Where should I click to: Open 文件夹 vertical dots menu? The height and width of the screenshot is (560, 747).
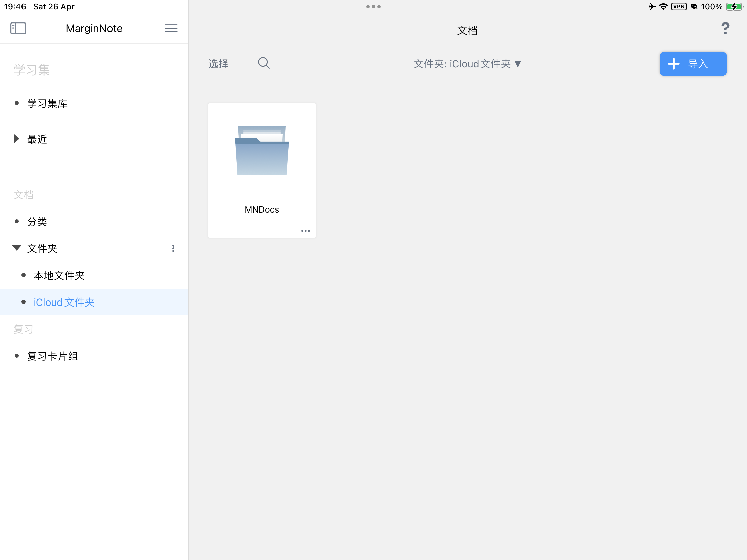(x=173, y=248)
